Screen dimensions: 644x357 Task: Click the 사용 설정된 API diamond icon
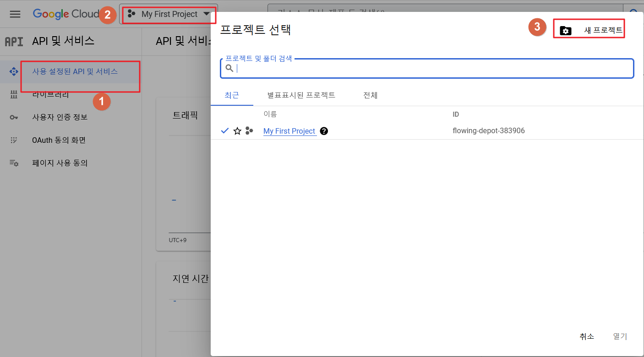click(x=14, y=72)
